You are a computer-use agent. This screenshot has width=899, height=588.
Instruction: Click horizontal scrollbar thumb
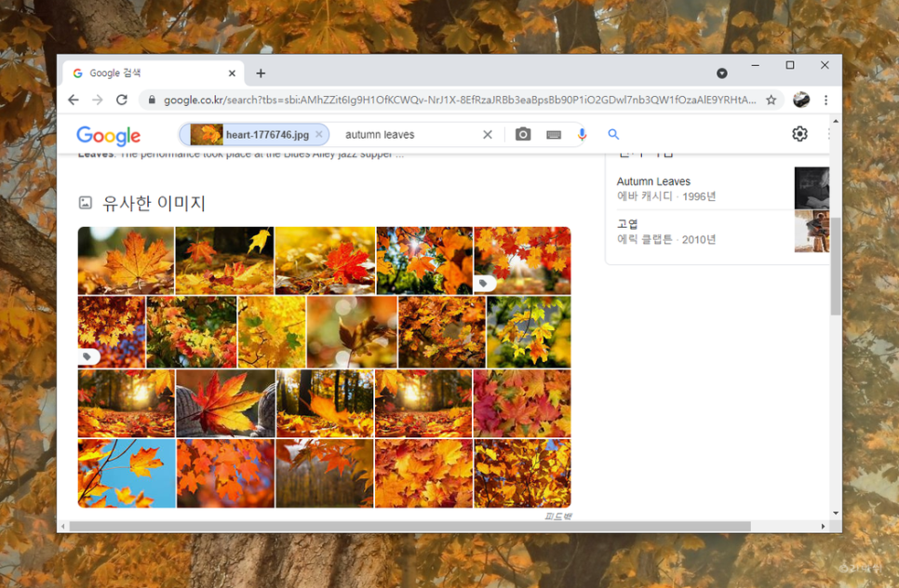[409, 526]
